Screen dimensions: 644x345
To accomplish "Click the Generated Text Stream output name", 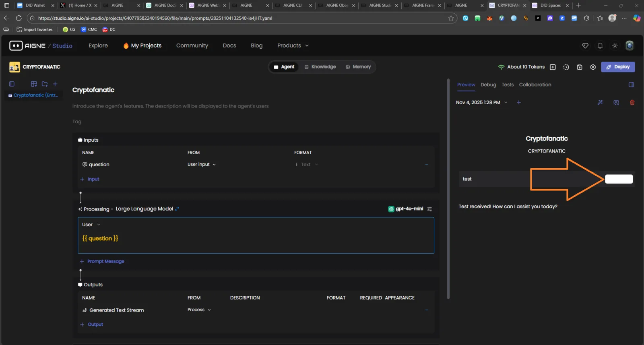I will click(x=117, y=310).
